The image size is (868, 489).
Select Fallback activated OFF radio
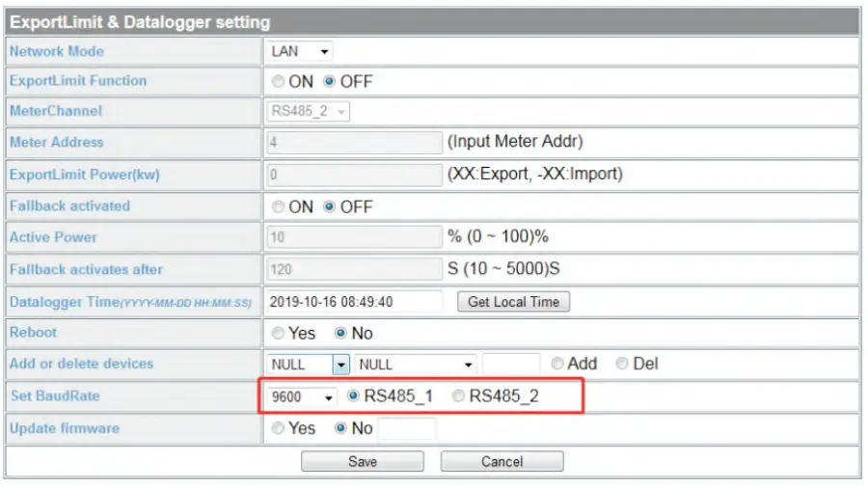pos(330,207)
